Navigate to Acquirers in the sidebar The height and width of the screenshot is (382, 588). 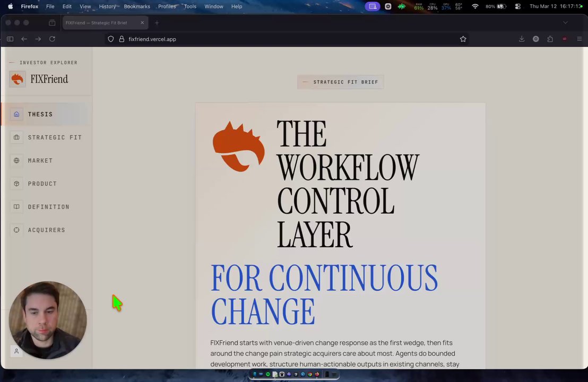pyautogui.click(x=47, y=230)
